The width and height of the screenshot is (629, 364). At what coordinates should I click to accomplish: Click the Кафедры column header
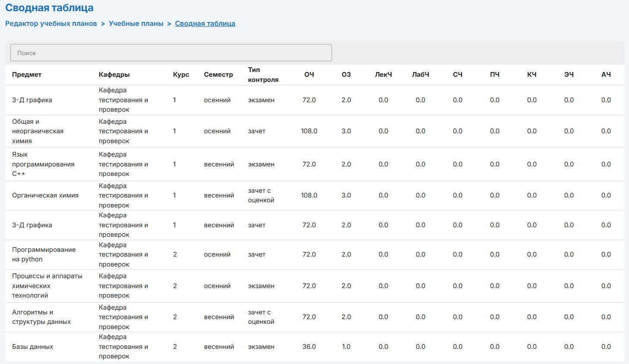114,75
